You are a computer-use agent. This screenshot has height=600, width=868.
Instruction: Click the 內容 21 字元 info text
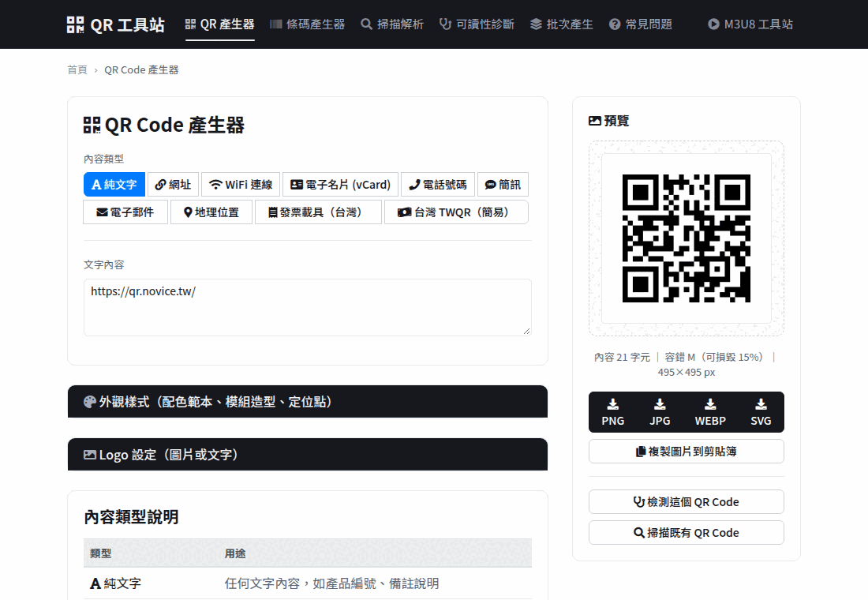pos(623,358)
